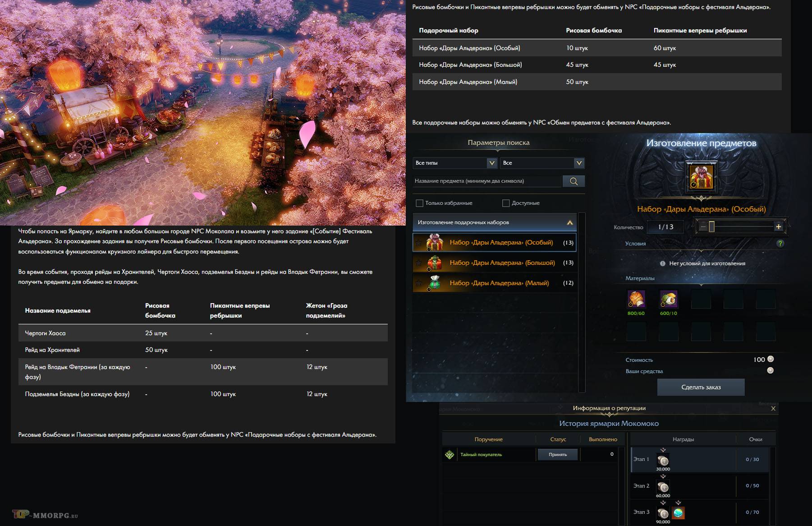This screenshot has width=812, height=526.
Task: Click Этап 3 silver reward icon
Action: pos(663,513)
